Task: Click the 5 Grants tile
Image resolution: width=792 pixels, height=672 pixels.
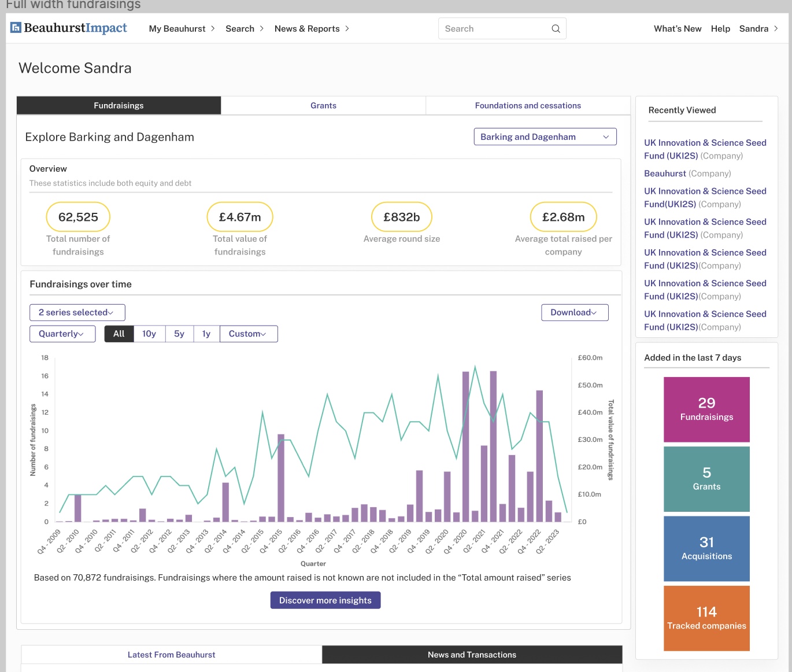Action: 706,479
